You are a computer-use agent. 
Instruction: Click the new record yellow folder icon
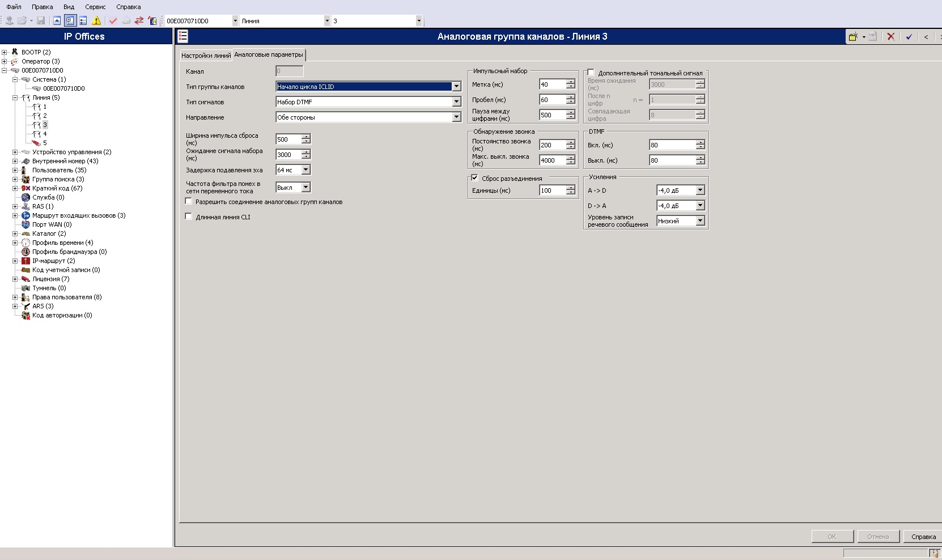[x=853, y=36]
